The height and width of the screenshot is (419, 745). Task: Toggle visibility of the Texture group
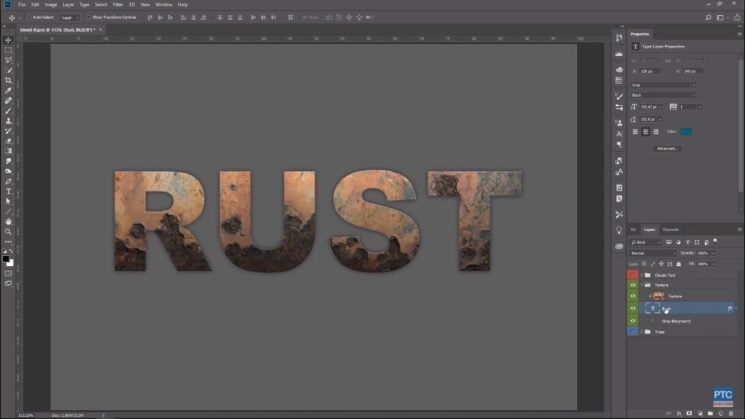[x=632, y=285]
